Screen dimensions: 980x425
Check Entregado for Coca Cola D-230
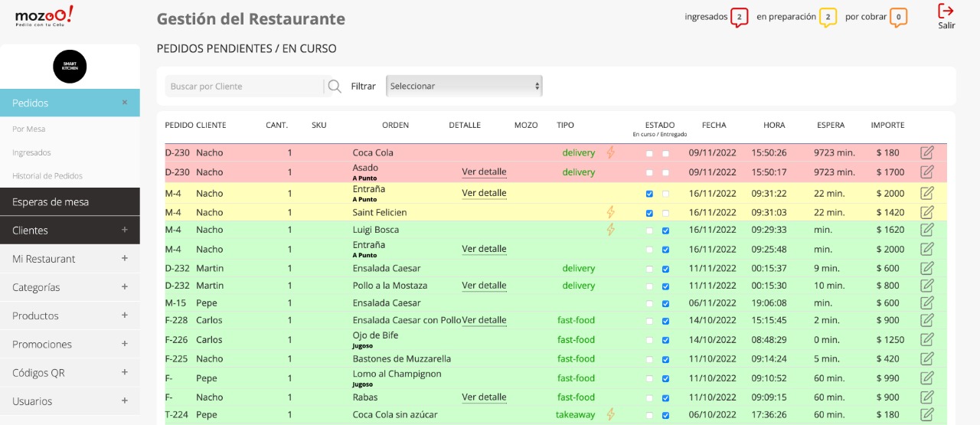665,153
